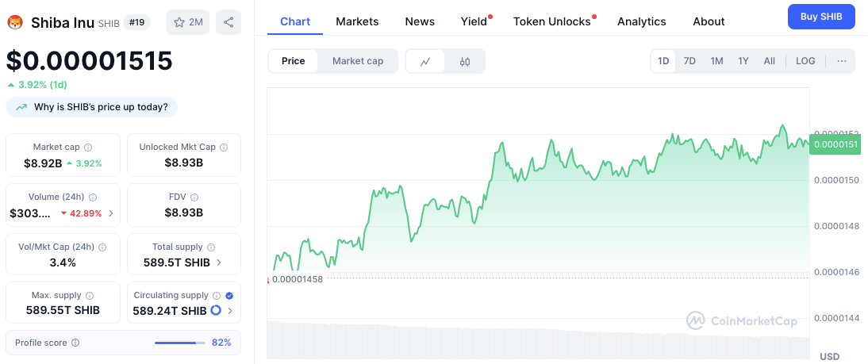
Task: Click Volume (24h) info icon
Action: pos(93,197)
